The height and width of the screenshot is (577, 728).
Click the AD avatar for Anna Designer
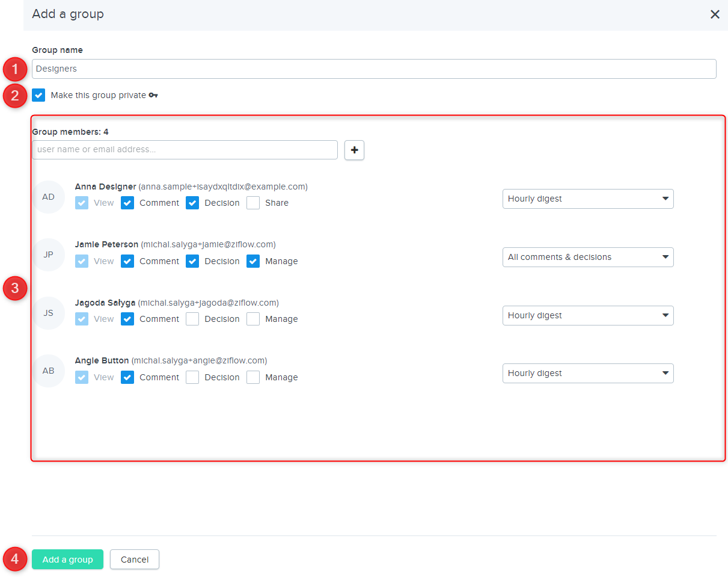[48, 197]
